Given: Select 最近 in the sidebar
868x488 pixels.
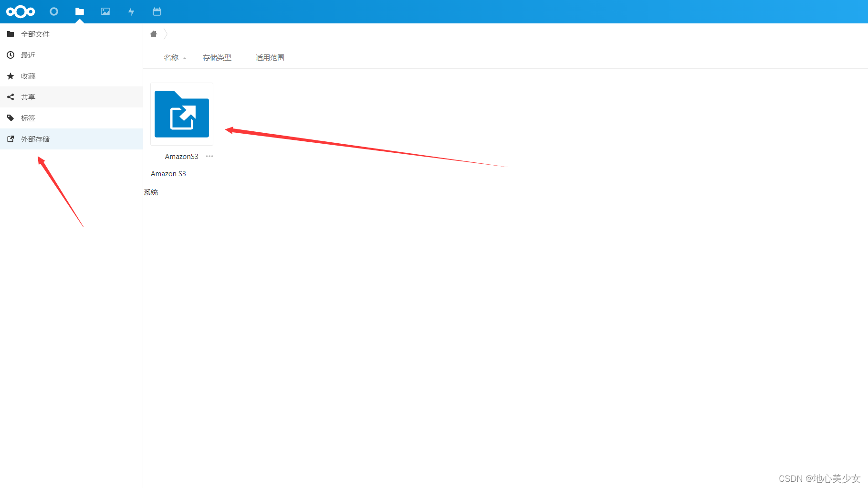Looking at the screenshot, I should (x=72, y=55).
